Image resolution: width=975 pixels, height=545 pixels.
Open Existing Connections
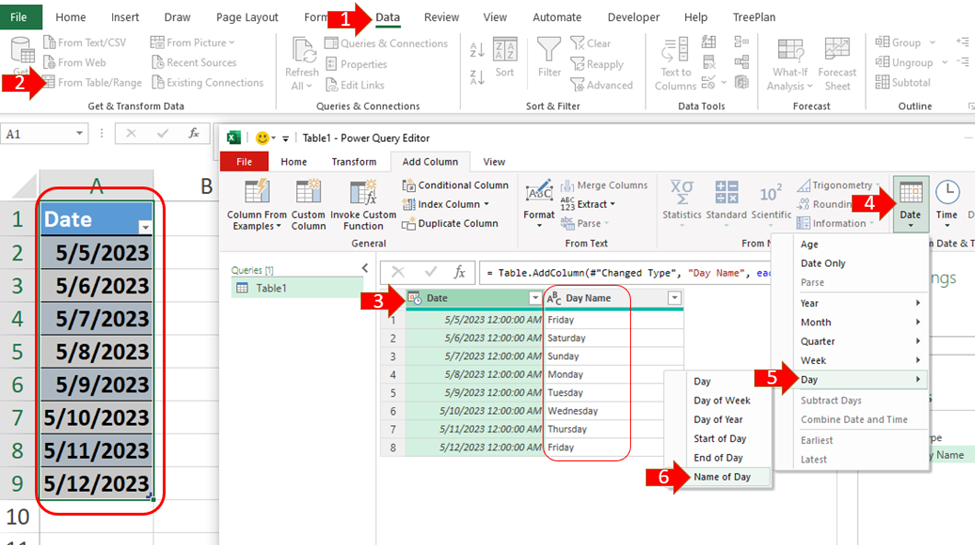(208, 82)
